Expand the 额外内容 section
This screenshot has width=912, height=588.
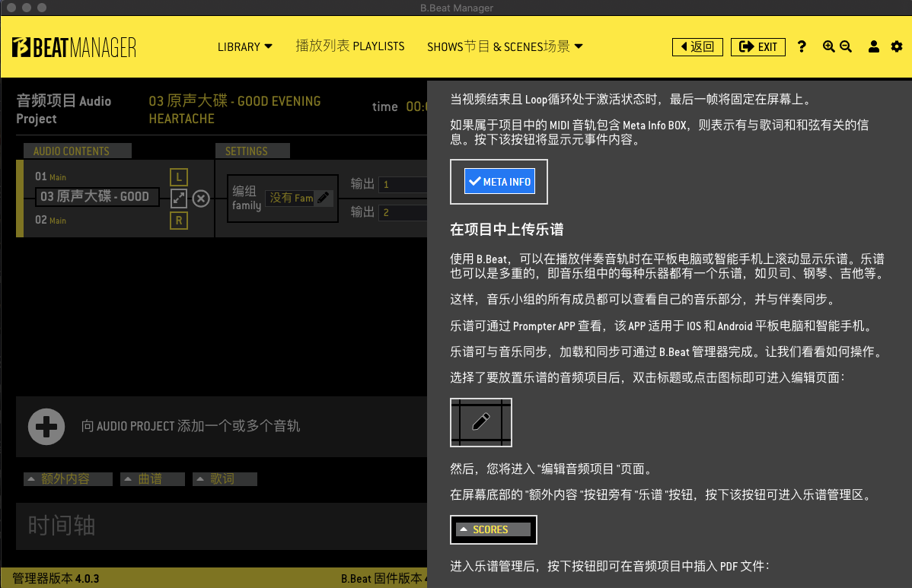pyautogui.click(x=68, y=478)
